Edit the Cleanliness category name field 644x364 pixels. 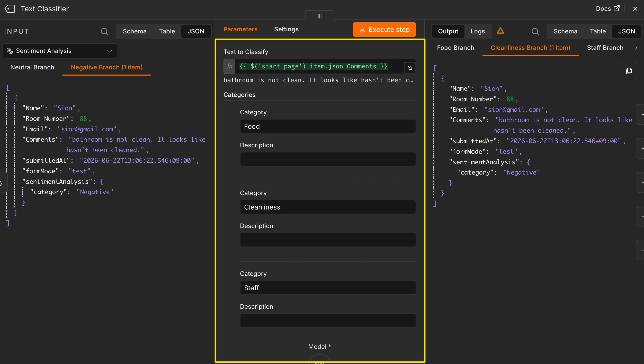tap(328, 207)
